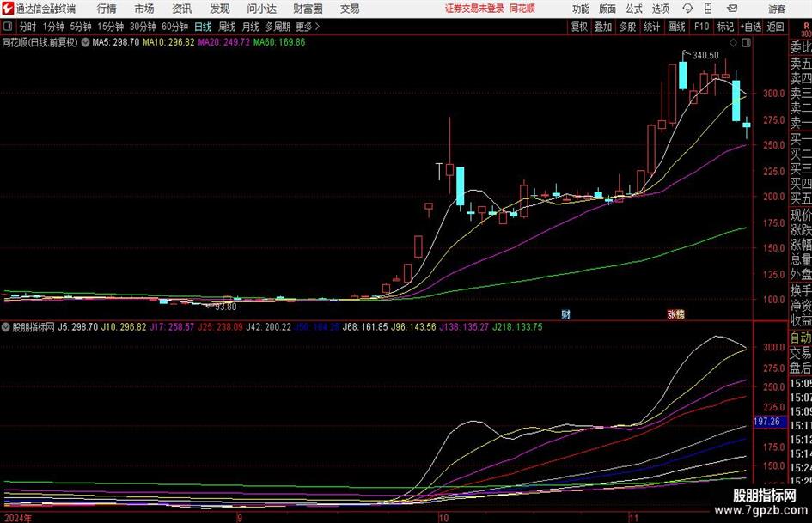
Task: Click the 93.80 low price label
Action: point(226,307)
